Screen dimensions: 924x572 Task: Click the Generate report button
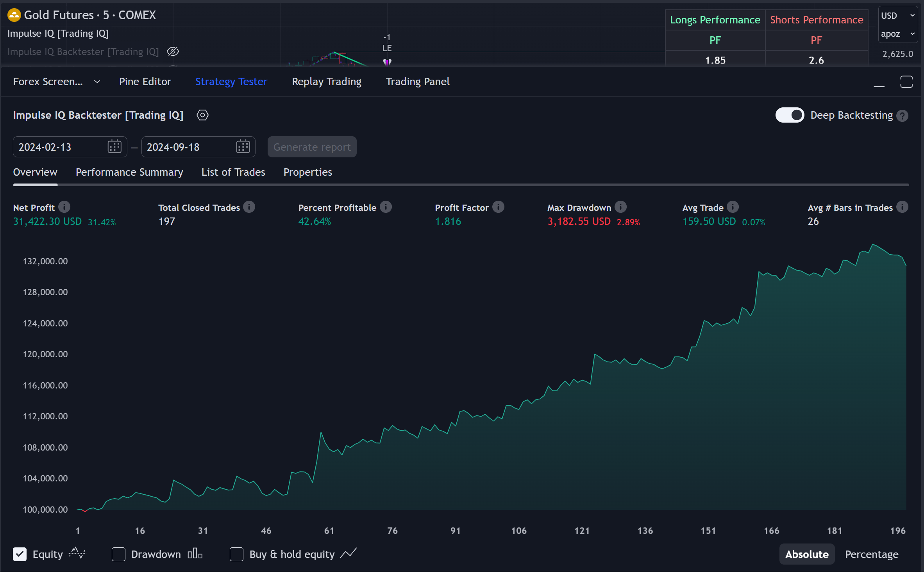pos(312,147)
